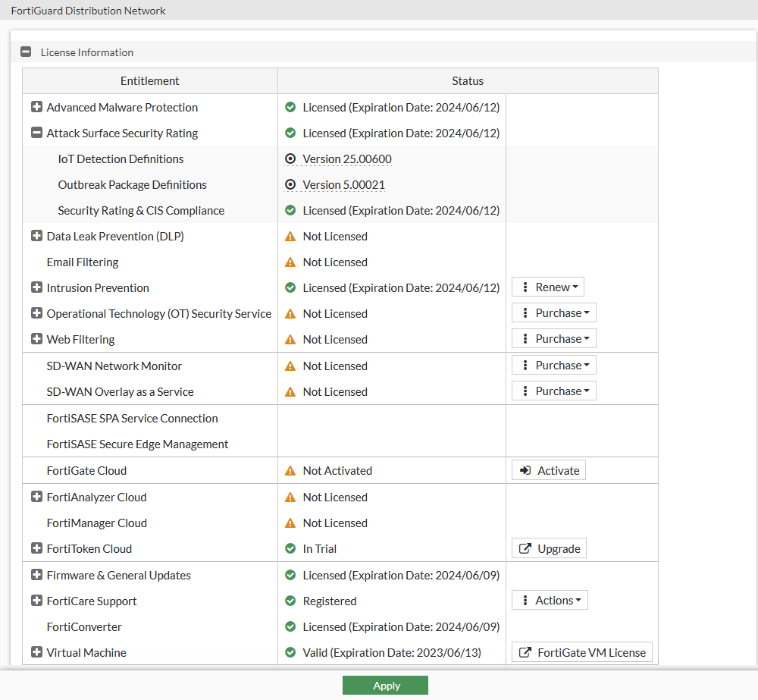Click plus icon beside FortiAnalyzer Cloud
This screenshot has width=758, height=700.
(x=36, y=497)
